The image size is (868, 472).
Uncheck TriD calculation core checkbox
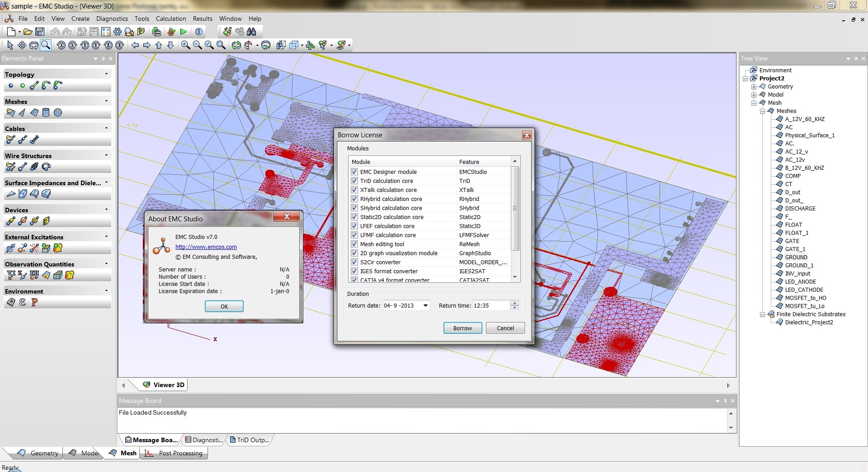pyautogui.click(x=354, y=181)
